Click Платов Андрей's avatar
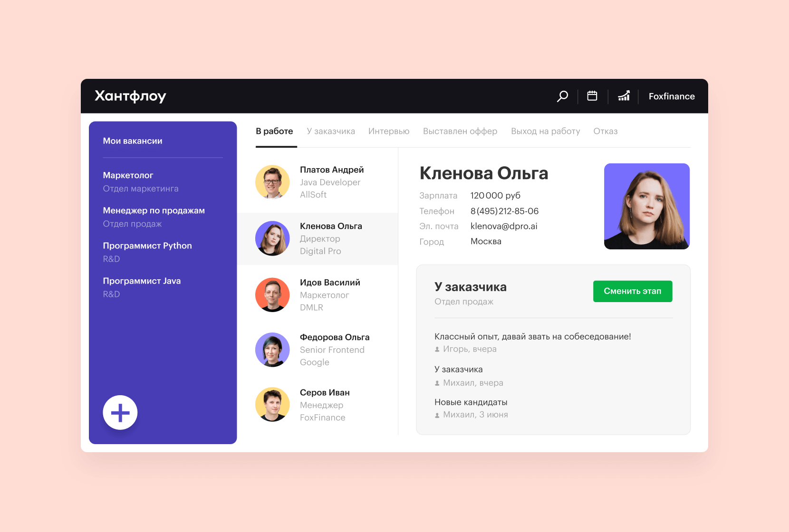Screen dimensions: 789x532 coord(272,182)
